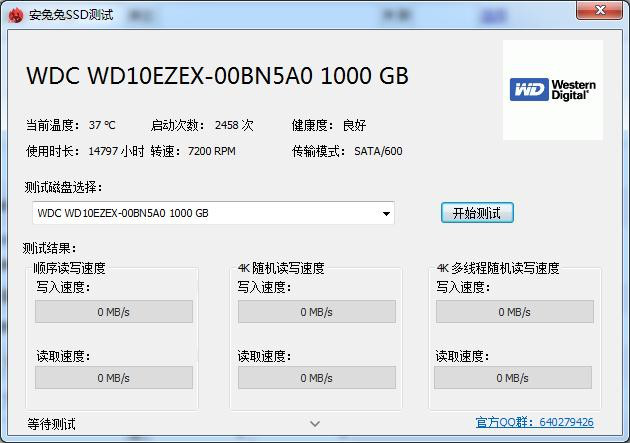Screen dimensions: 630x443
Task: Click the 顺序读写速度 group title
Action: coord(70,268)
